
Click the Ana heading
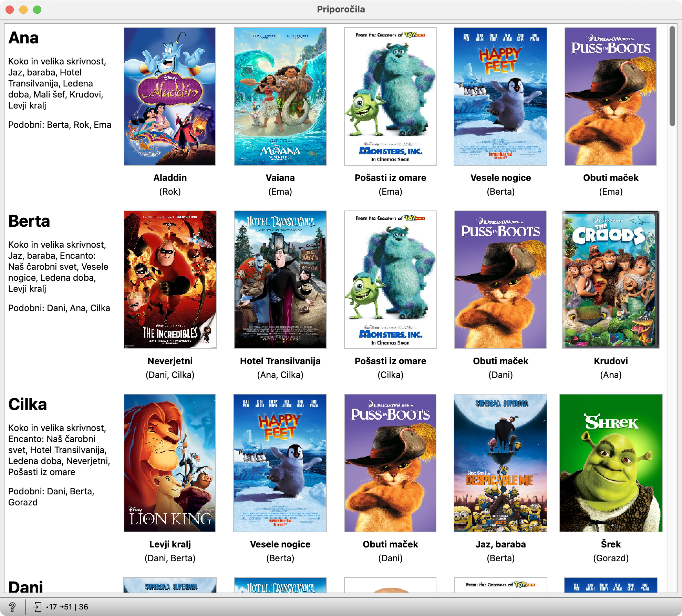23,38
